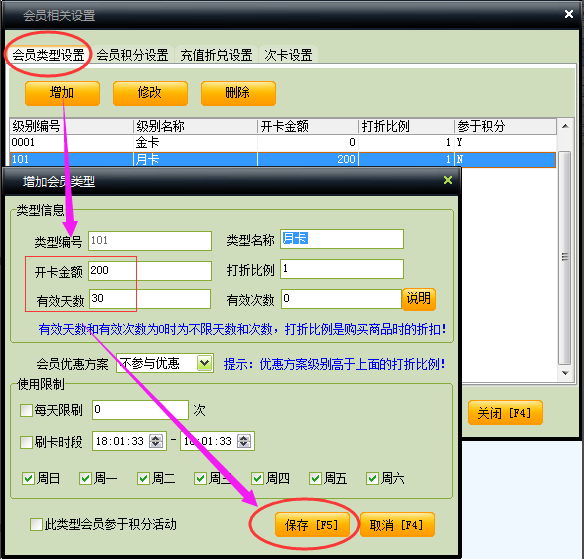
Task: Uncheck the 周六 checkbox
Action: [372, 479]
